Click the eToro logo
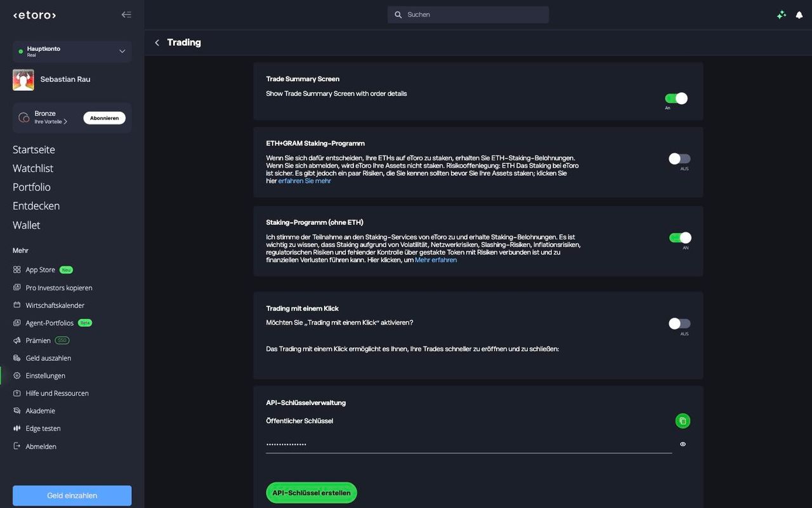This screenshot has width=812, height=508. 35,15
